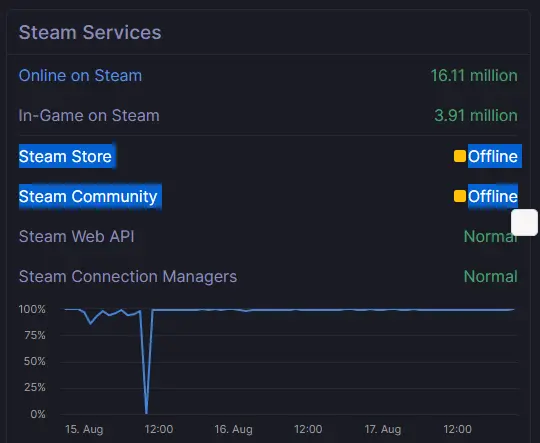
Task: Click the 16. Aug axis label
Action: pos(233,429)
